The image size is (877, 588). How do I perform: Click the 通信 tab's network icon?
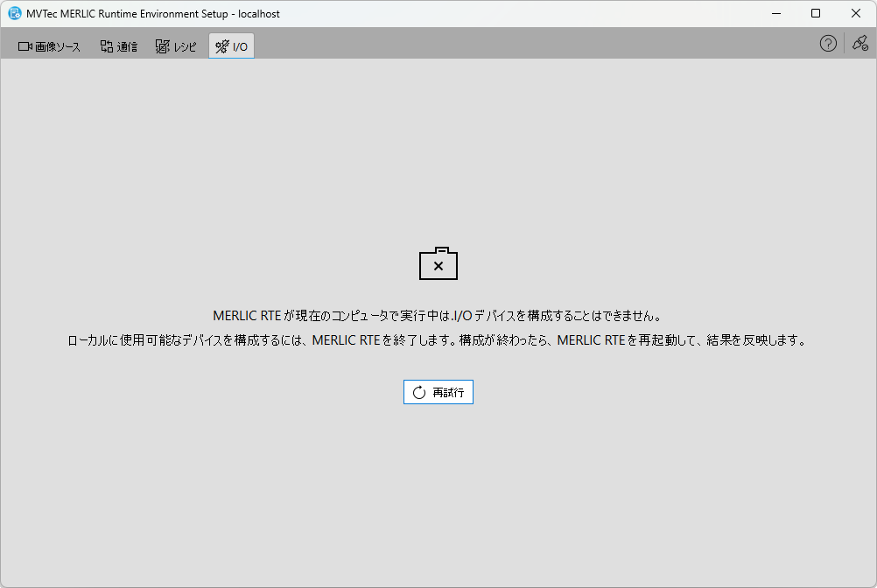[x=107, y=46]
